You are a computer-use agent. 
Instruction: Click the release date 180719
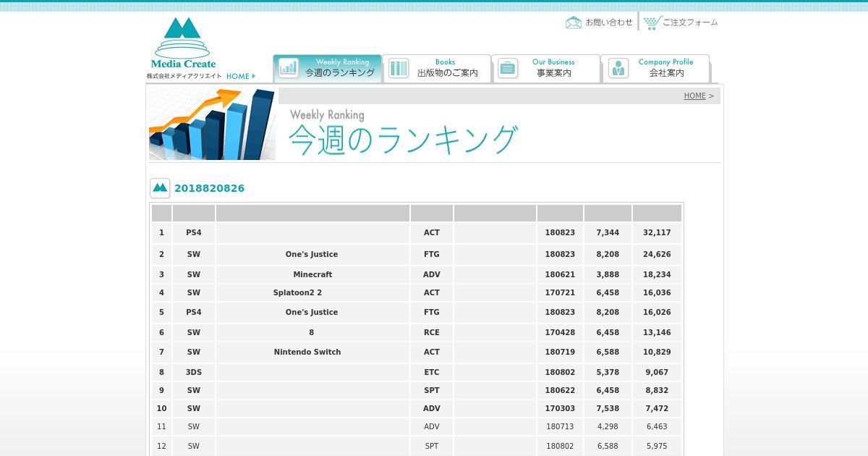[560, 352]
